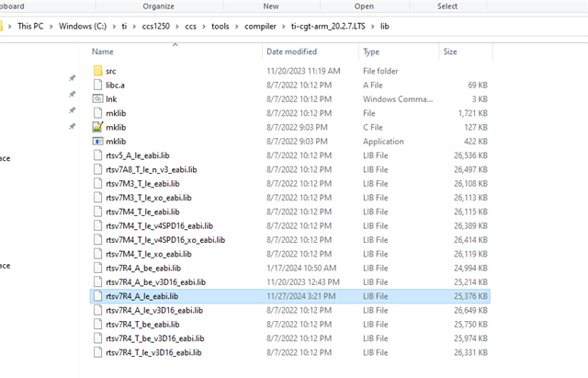The width and height of the screenshot is (588, 378).
Task: Click the type text File folder
Action: (x=380, y=71)
